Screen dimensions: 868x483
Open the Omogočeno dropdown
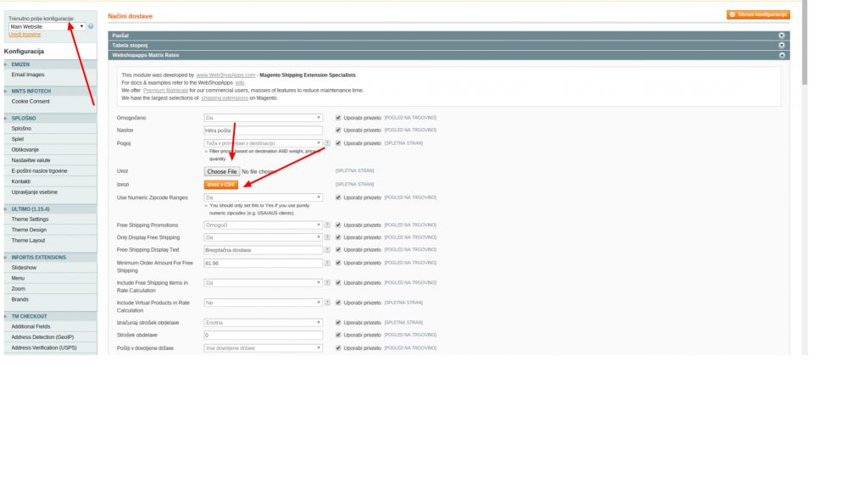tap(263, 118)
